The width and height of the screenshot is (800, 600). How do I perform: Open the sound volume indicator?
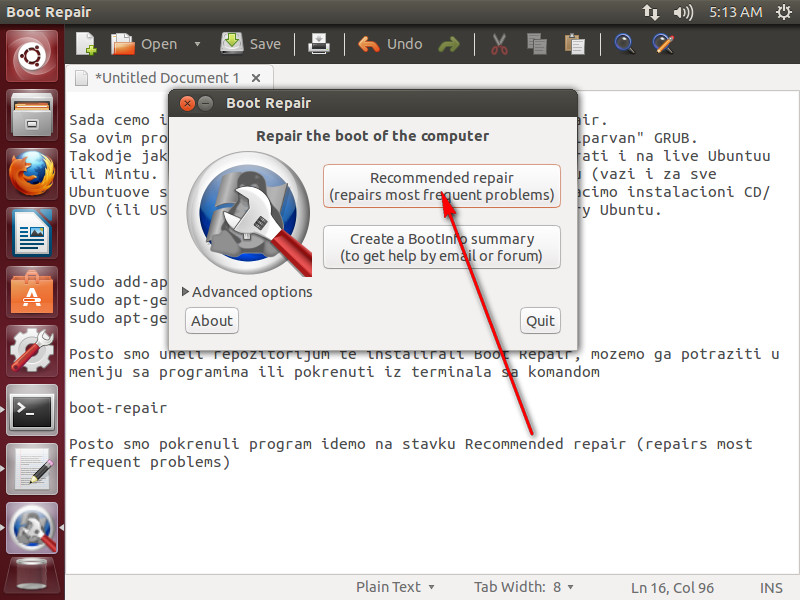[683, 12]
